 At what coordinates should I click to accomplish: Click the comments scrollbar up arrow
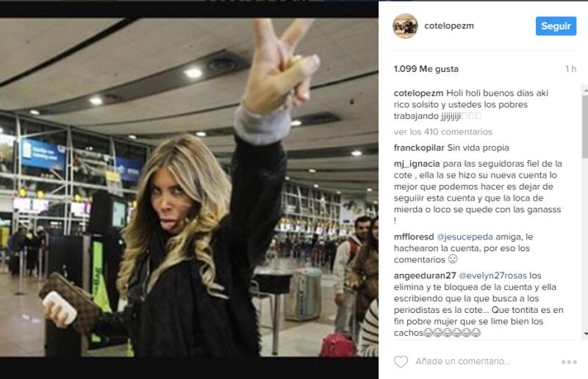pyautogui.click(x=585, y=90)
